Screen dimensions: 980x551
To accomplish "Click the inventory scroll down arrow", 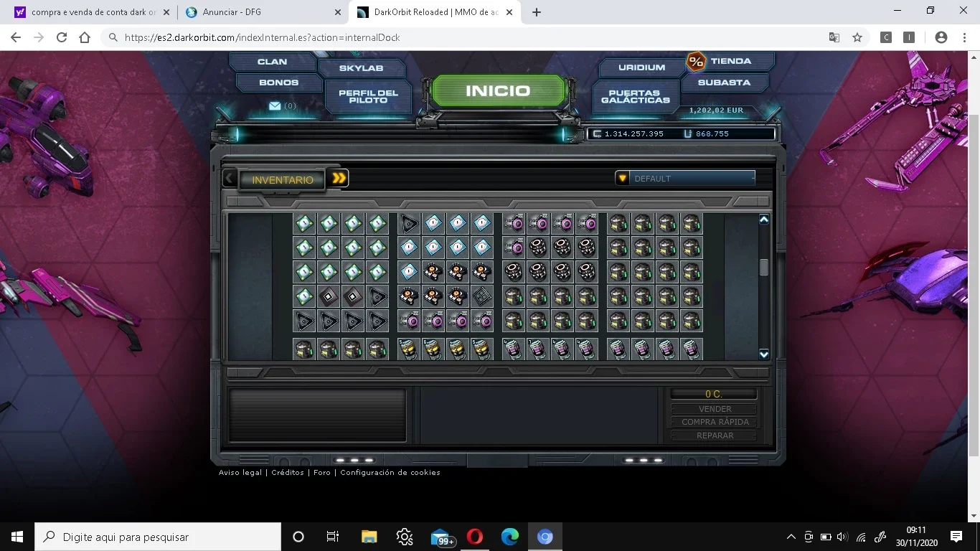I will click(764, 354).
